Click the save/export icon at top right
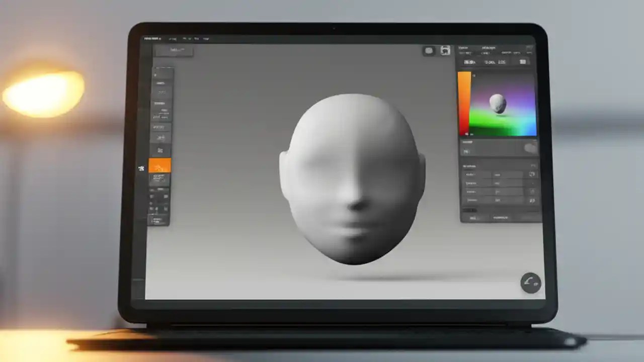Screen dimensions: 644x362 445,50
